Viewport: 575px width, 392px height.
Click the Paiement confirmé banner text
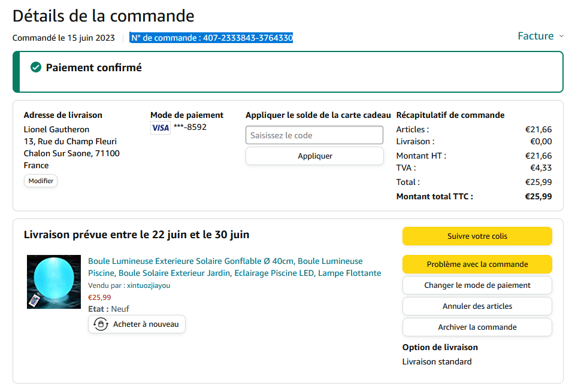[x=94, y=68]
